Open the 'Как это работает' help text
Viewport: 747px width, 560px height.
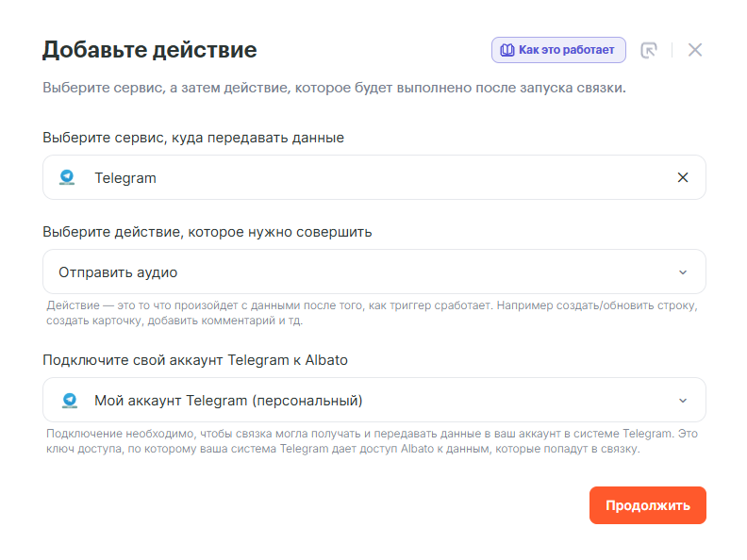[566, 50]
